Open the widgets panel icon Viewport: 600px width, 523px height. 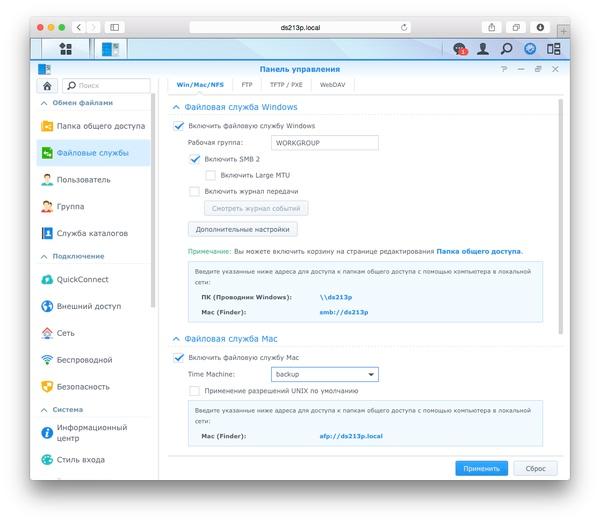pyautogui.click(x=553, y=49)
